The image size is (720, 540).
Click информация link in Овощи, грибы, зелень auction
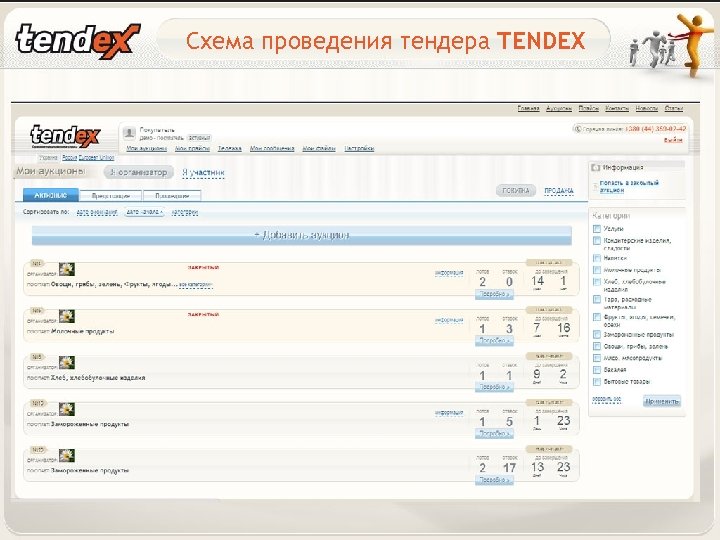click(x=449, y=273)
